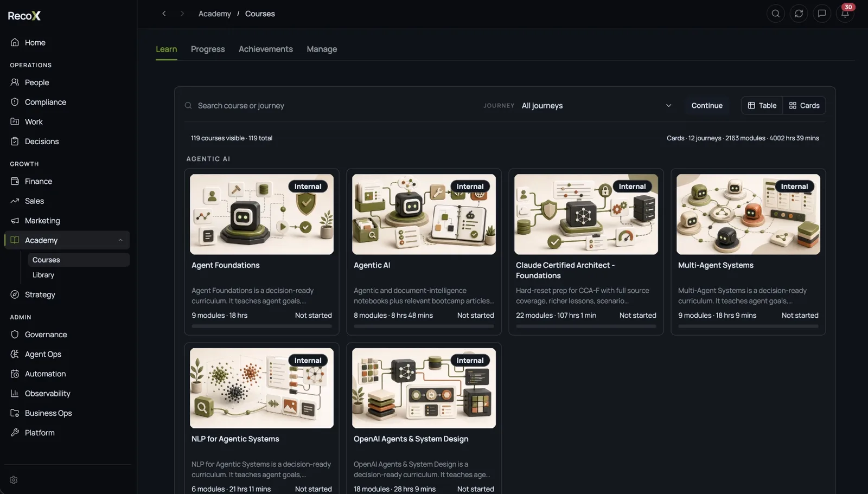
Task: Open the Manage tab
Action: 322,49
